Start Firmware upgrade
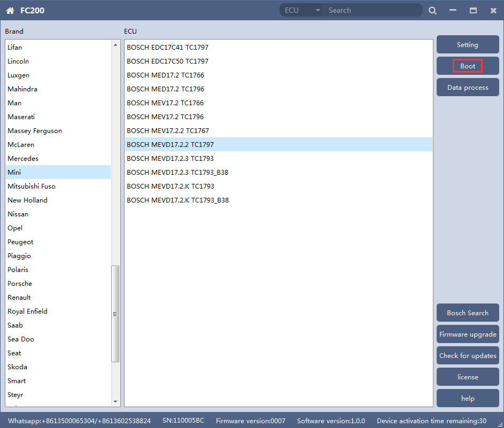 [x=468, y=334]
